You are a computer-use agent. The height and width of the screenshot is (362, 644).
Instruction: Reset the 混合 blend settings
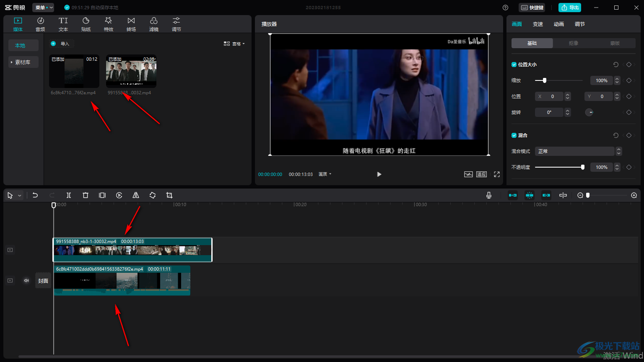(615, 135)
